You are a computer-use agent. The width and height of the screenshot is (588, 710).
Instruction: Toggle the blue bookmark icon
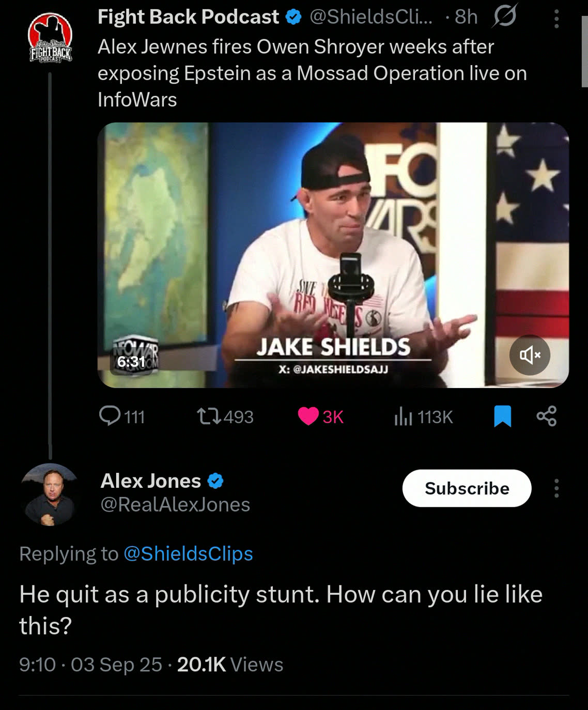tap(502, 416)
